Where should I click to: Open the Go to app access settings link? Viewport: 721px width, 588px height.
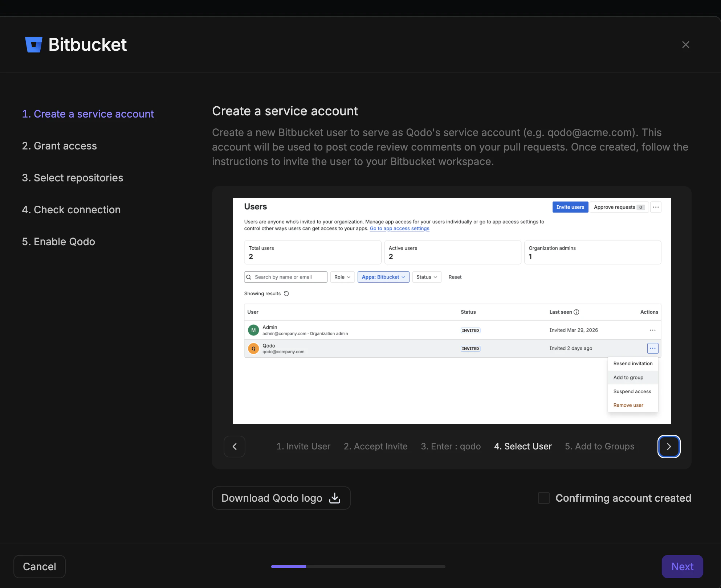coord(399,229)
